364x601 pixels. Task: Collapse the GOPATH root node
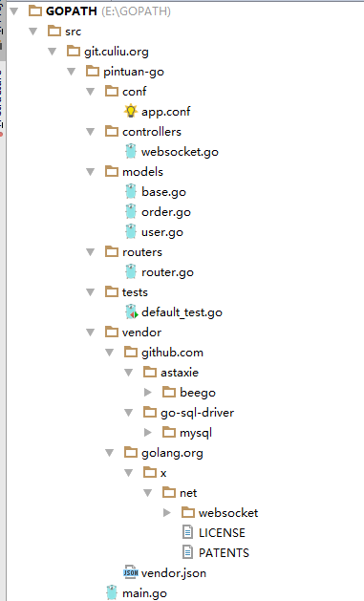(14, 11)
